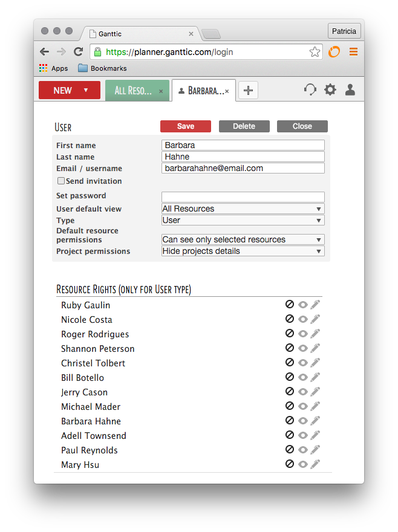Open User default view dropdown
Viewport: 398px width, 532px height.
pos(243,209)
